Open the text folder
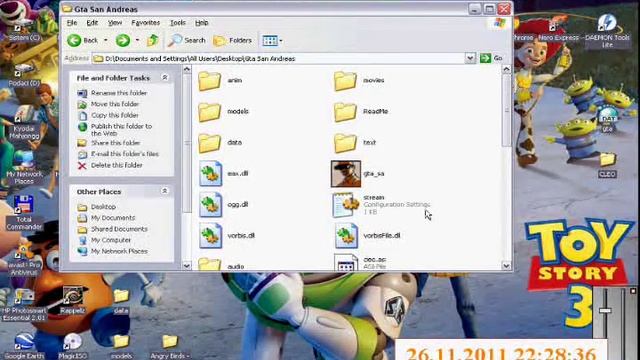Viewport: 640px width, 360px height. [x=345, y=142]
